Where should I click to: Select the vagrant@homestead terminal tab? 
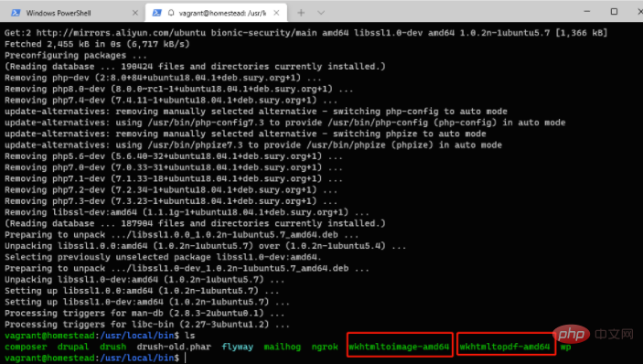click(217, 12)
